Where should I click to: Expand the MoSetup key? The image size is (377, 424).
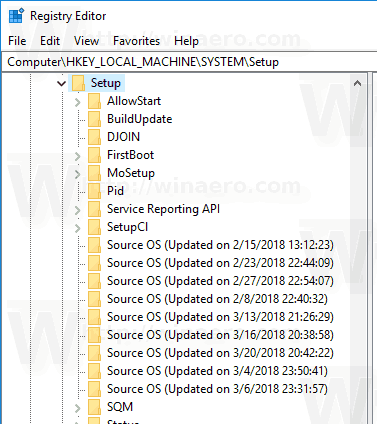click(77, 174)
